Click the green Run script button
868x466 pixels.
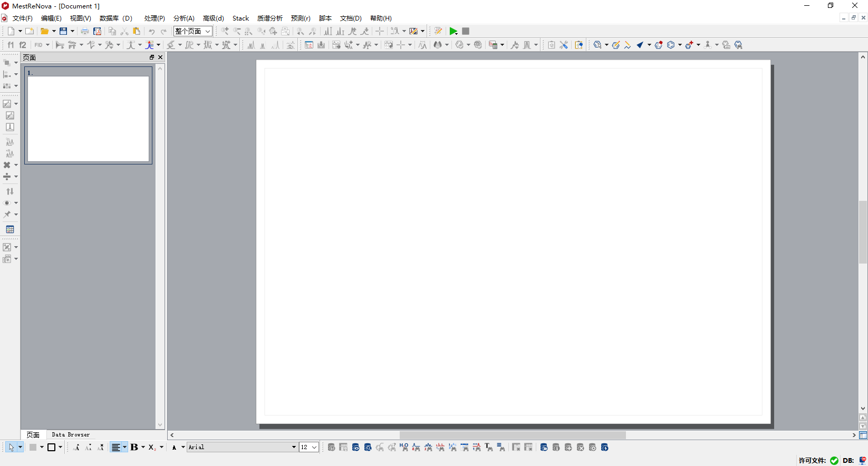point(453,32)
